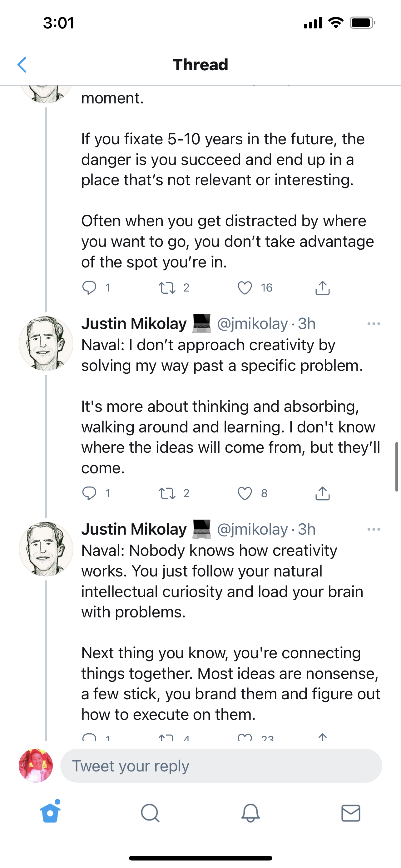Like the tweet with 16 likes
This screenshot has height=868, width=401.
tap(245, 288)
